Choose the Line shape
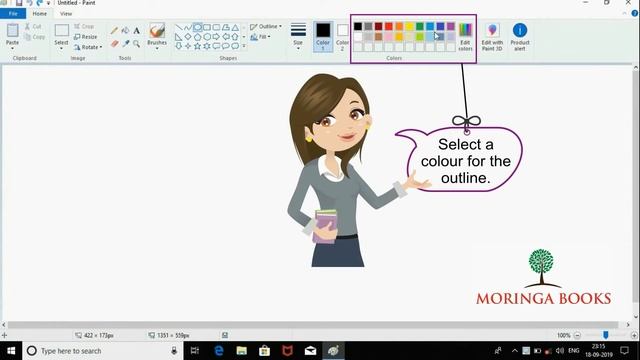 click(178, 28)
